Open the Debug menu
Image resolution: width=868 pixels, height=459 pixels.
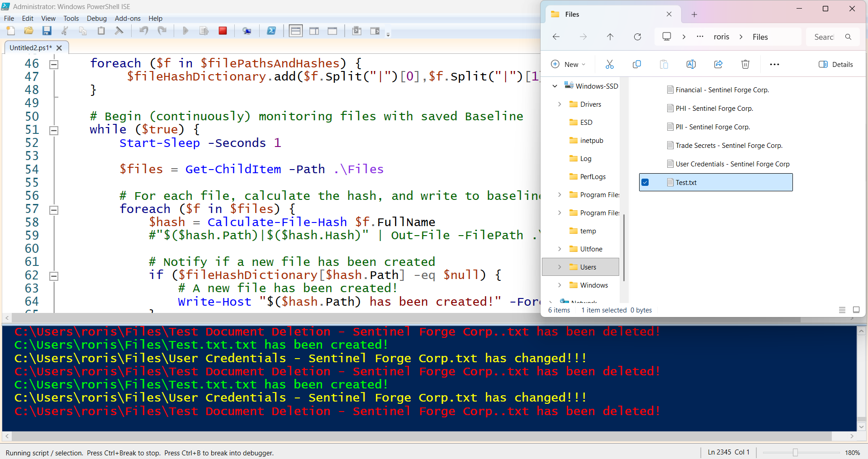[96, 19]
